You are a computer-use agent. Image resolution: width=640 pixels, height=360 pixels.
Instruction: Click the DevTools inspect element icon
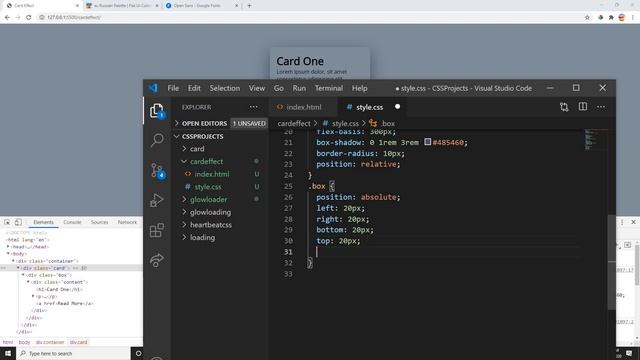(7, 222)
